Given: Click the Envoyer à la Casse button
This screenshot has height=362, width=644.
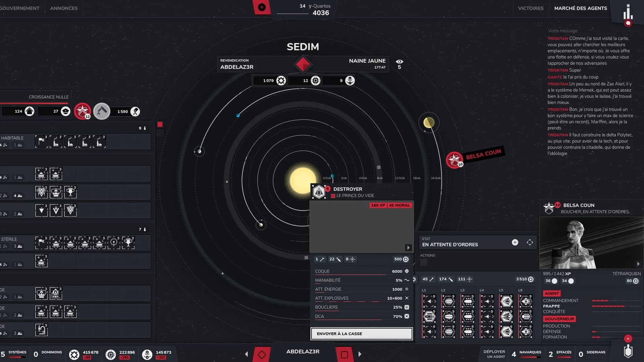Looking at the screenshot, I should pos(361,333).
